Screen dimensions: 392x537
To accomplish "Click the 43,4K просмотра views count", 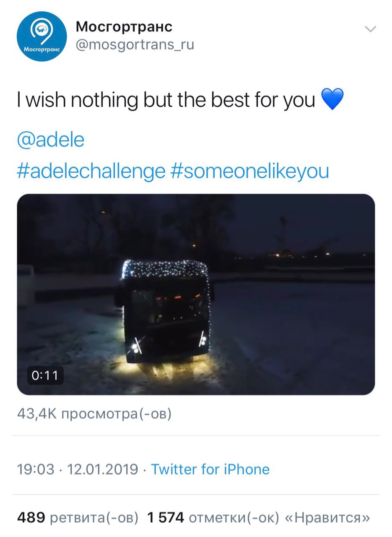I will click(x=94, y=414).
